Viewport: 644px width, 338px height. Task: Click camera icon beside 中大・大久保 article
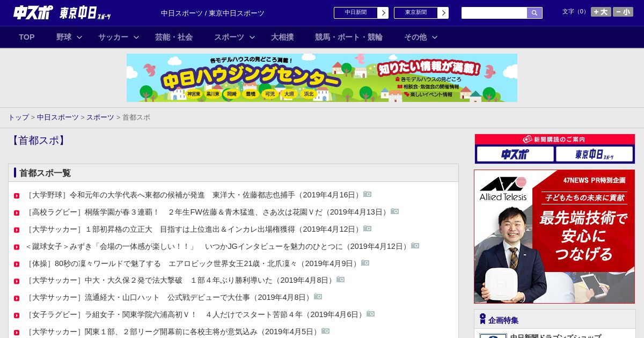pos(341,280)
